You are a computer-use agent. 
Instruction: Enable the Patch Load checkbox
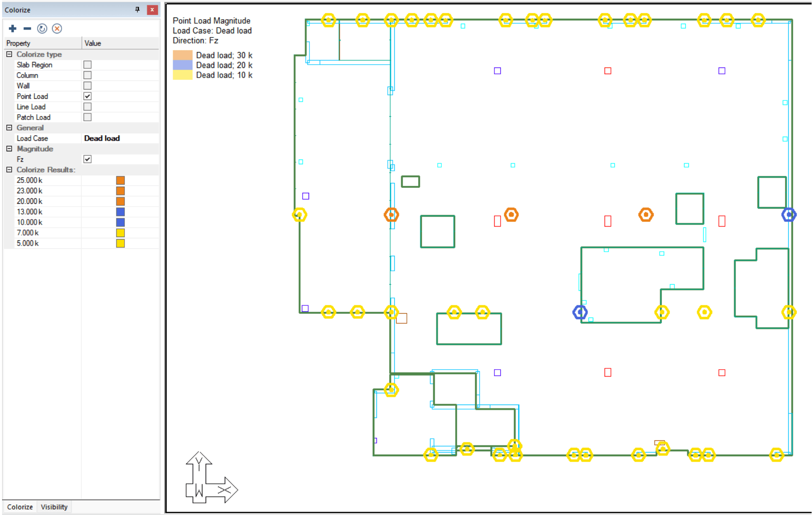pos(87,117)
